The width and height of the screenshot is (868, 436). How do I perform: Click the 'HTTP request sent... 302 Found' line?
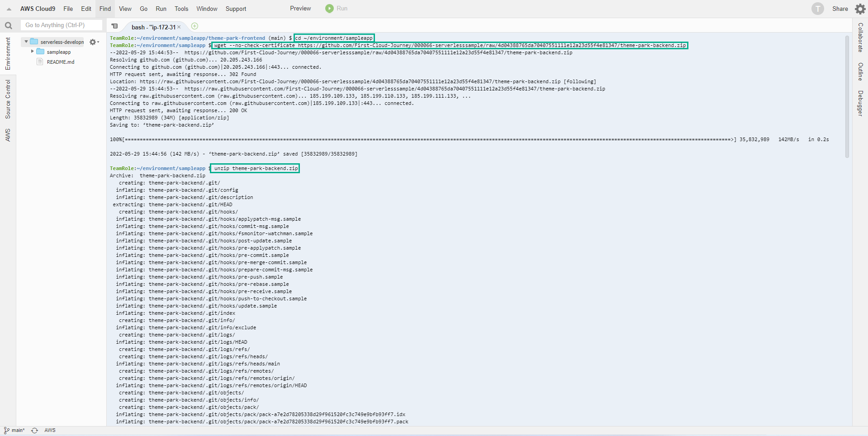pos(183,74)
